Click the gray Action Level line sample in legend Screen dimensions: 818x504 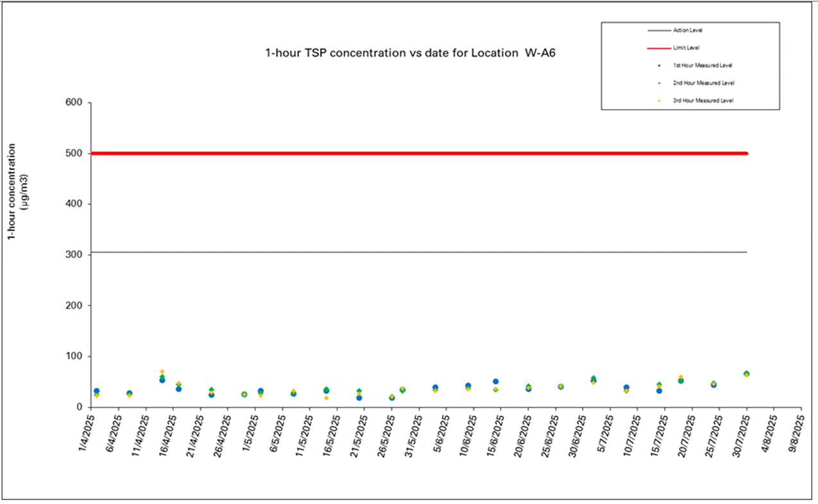click(660, 30)
